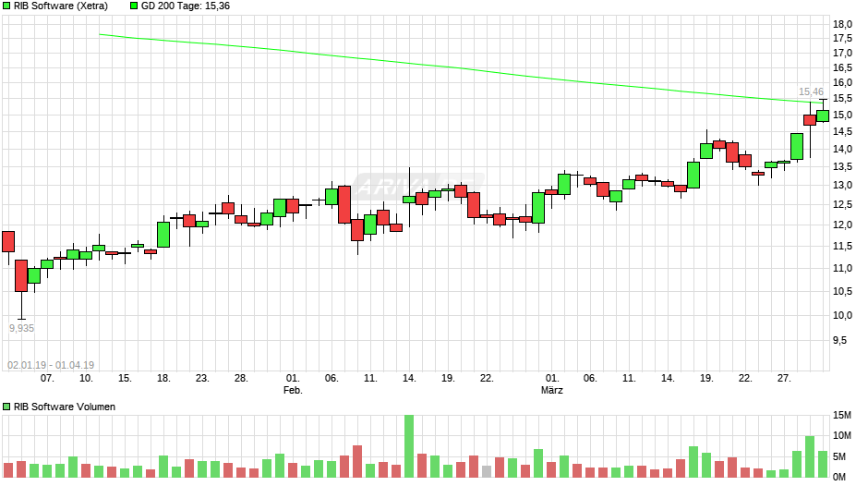Screen dimensions: 868x486
Task: Click the 10M volume axis label
Action: click(842, 435)
